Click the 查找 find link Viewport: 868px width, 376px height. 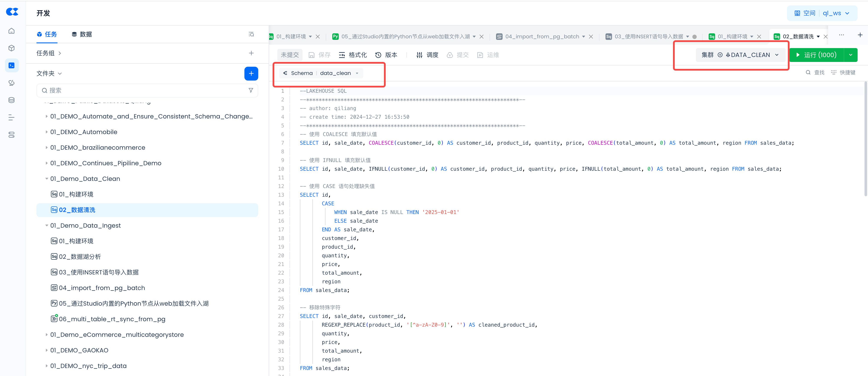click(x=815, y=72)
